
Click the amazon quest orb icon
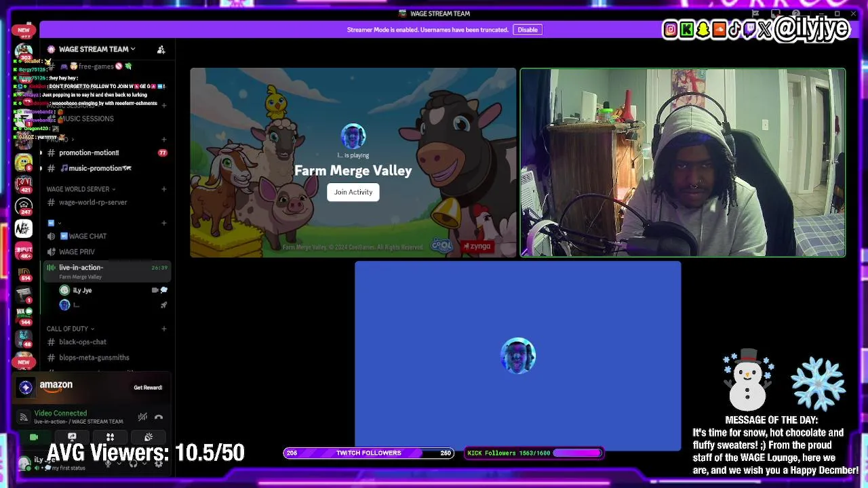(26, 388)
